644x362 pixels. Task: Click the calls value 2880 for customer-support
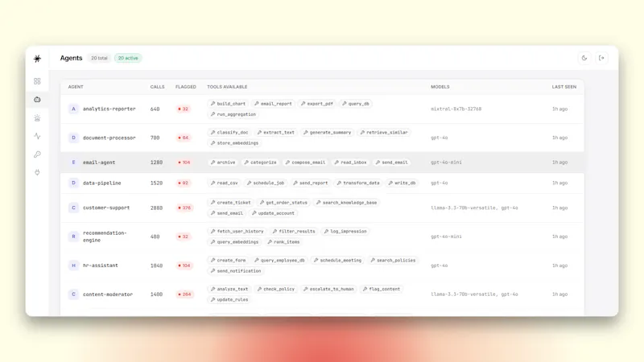click(x=156, y=208)
